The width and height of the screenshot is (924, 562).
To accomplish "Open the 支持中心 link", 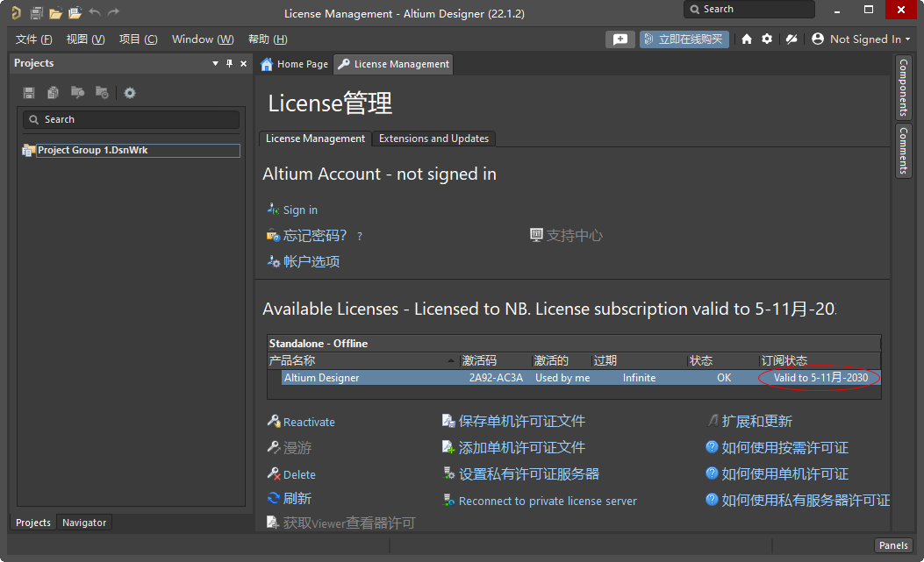I will coord(574,236).
